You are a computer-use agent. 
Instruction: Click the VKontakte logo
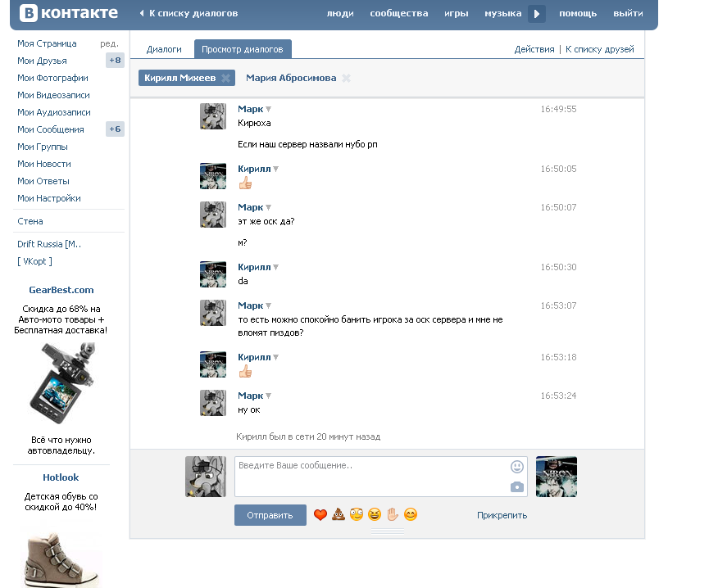(x=69, y=13)
